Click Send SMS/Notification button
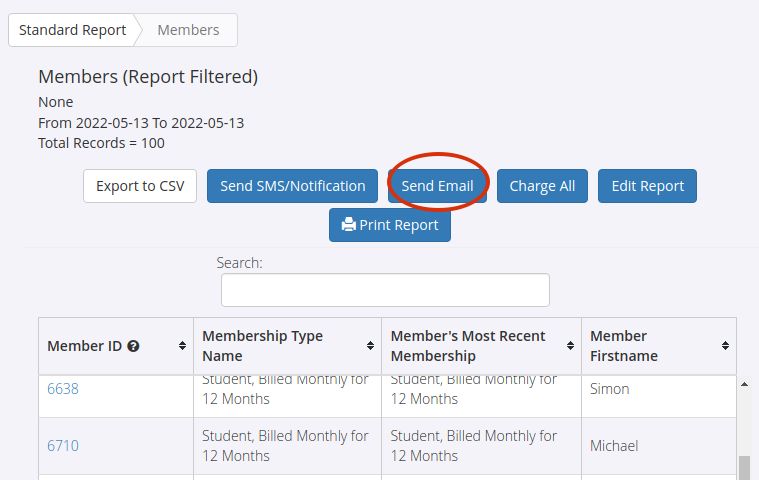The width and height of the screenshot is (759, 480). tap(292, 186)
